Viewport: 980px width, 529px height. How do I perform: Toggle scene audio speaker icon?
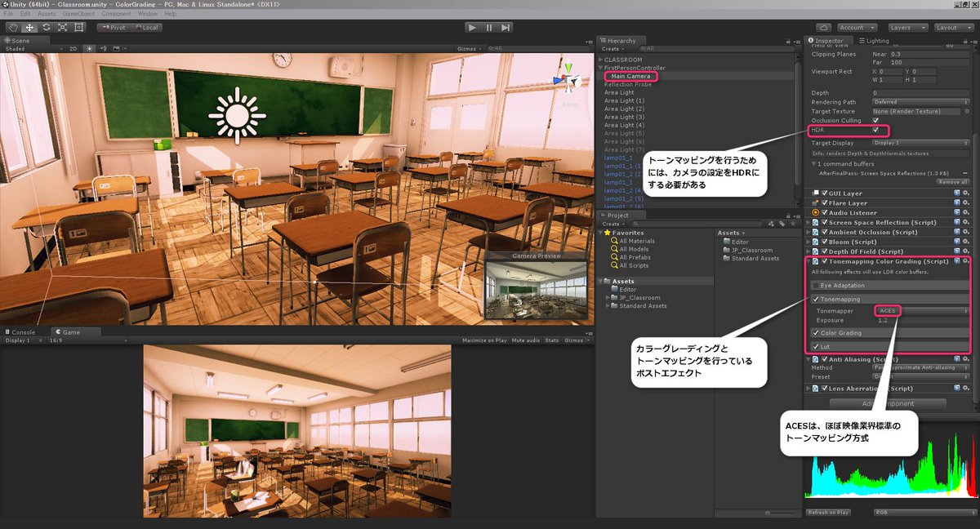(x=102, y=49)
